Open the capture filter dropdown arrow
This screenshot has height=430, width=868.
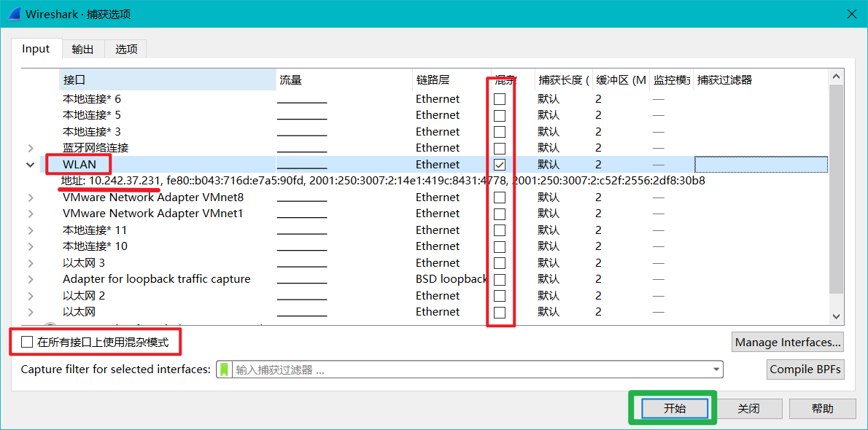coord(716,370)
